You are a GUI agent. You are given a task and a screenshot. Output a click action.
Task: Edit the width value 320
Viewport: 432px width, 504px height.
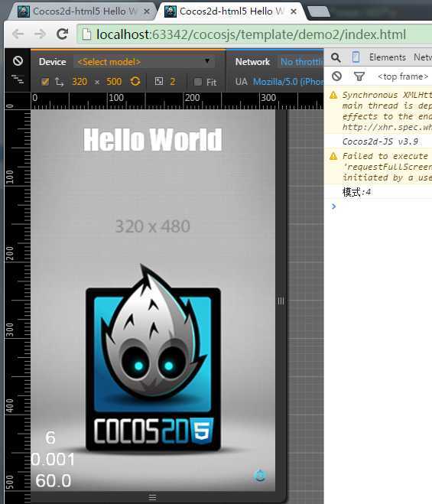pyautogui.click(x=80, y=82)
